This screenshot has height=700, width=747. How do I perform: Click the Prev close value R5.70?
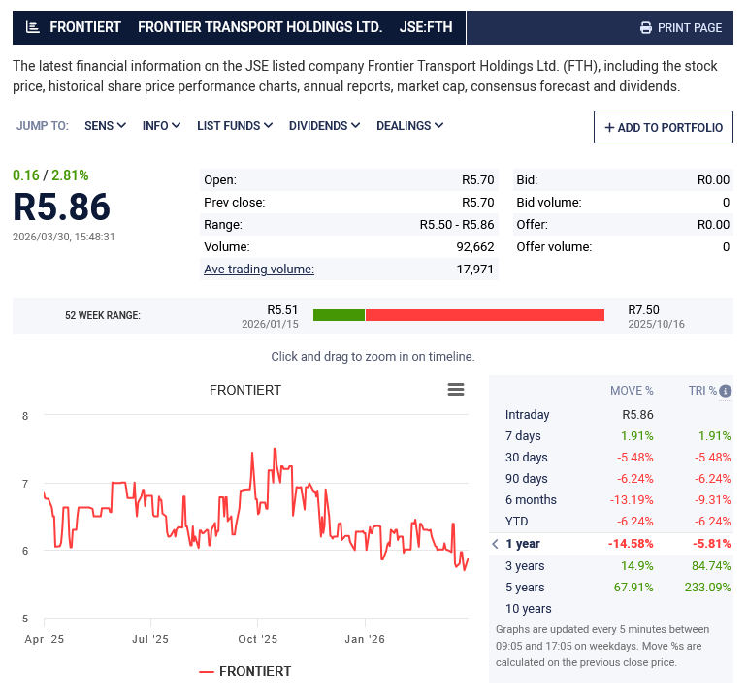pos(478,203)
